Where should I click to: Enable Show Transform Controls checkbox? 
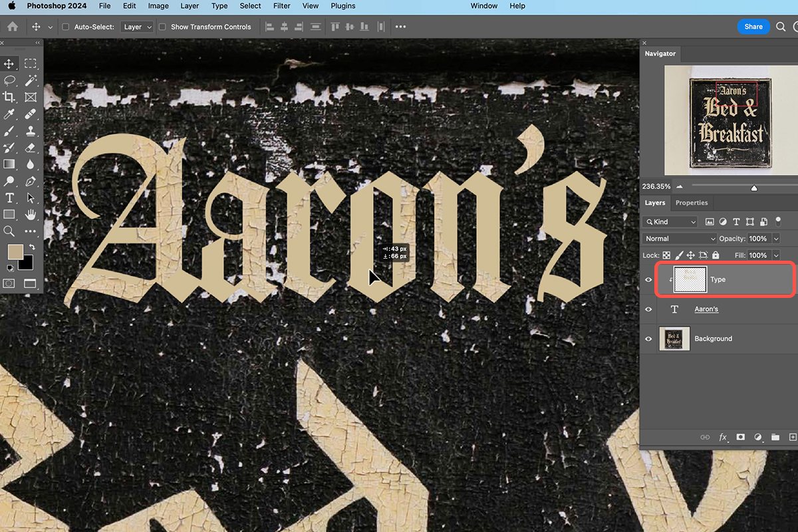click(162, 27)
